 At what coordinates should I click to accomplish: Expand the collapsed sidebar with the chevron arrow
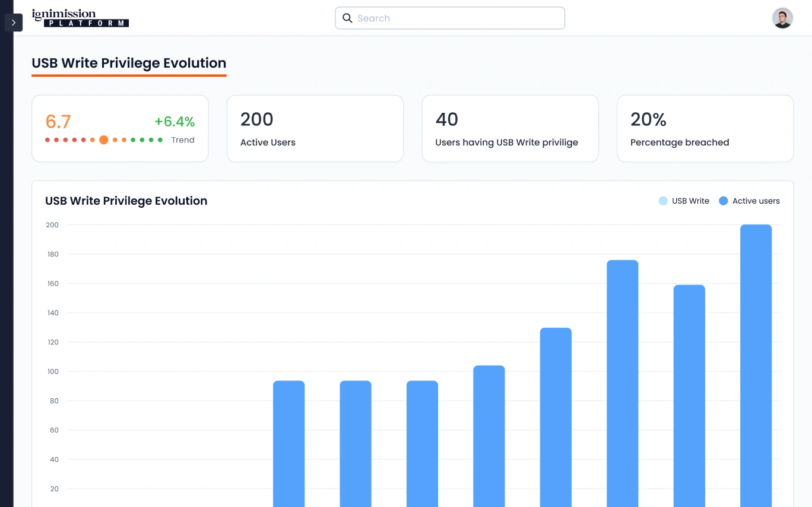(x=13, y=23)
